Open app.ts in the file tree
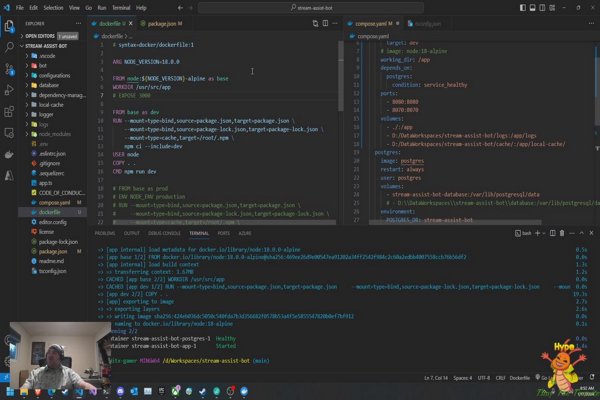The height and width of the screenshot is (400, 600). [45, 183]
